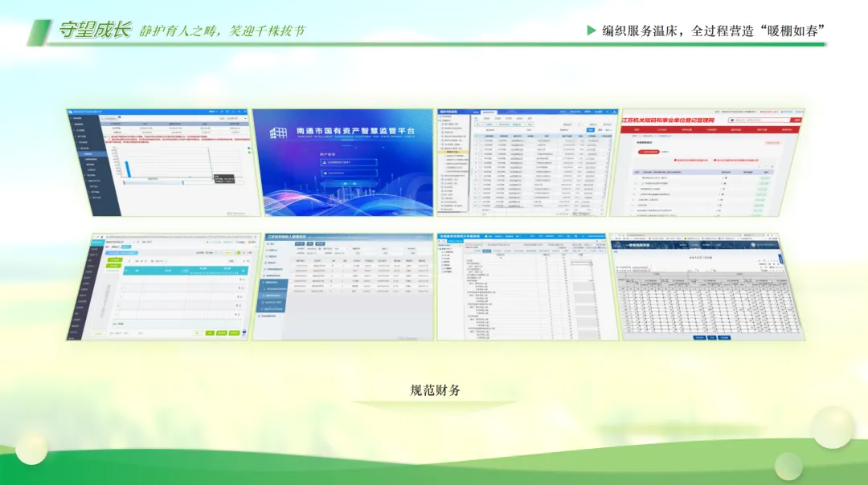Screen dimensions: 868x485
Task: Click the 南通市国有资产智慧监管平台 login screenshot
Action: tap(343, 162)
